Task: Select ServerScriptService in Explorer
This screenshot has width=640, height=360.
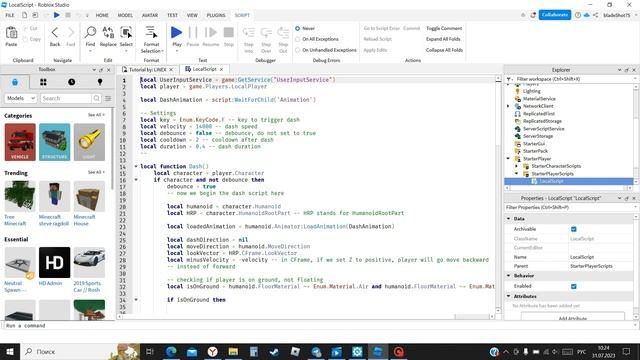Action: [x=543, y=129]
